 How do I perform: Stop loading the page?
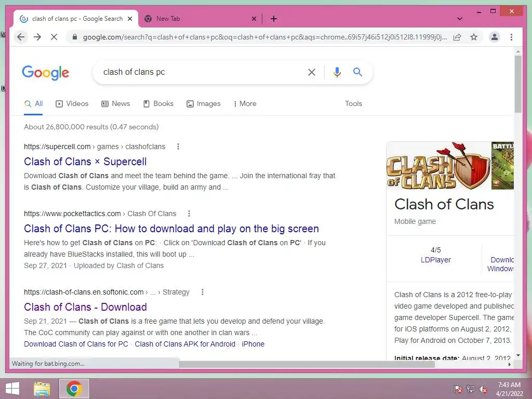[54, 37]
